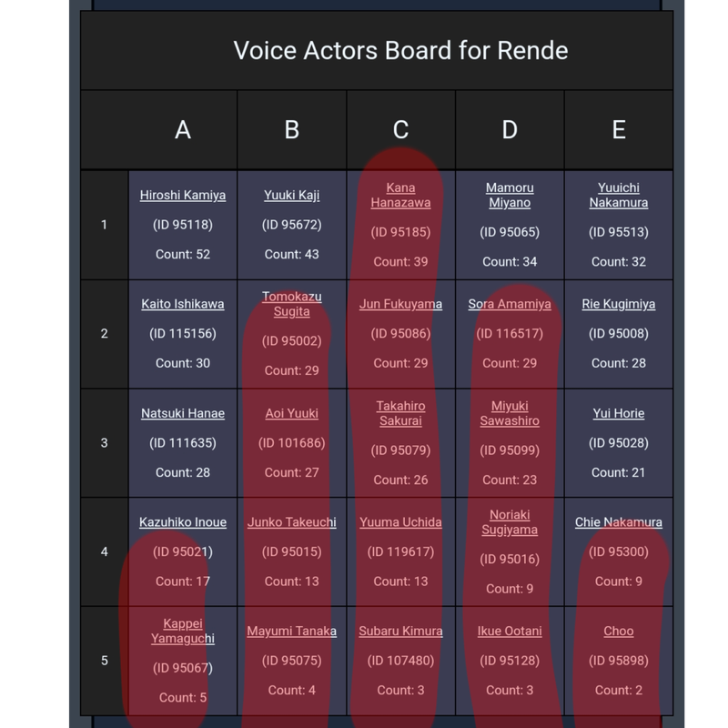Click row number 3 label
Viewport: 728px width, 728px height.
tap(104, 443)
